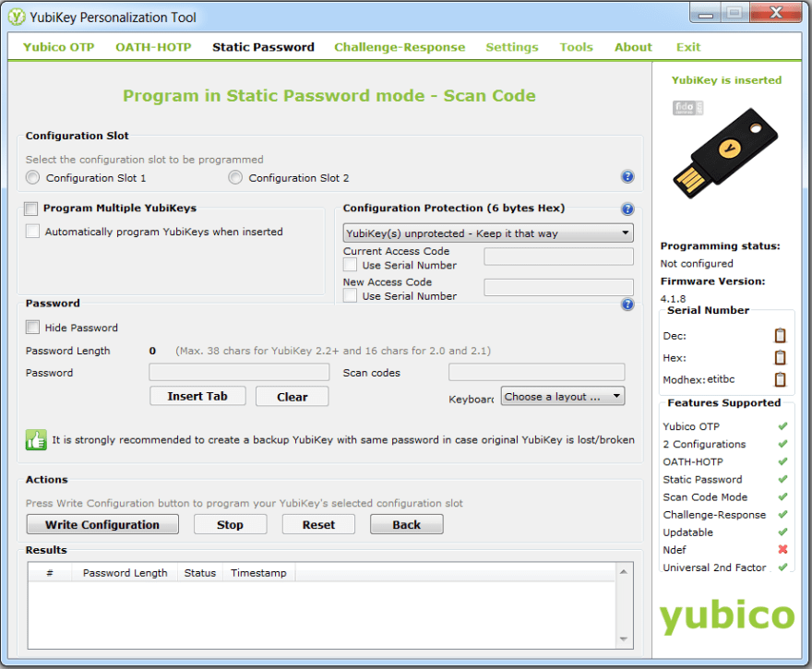Viewport: 812px width, 669px height.
Task: Select Configuration Slot 2
Action: 235,177
